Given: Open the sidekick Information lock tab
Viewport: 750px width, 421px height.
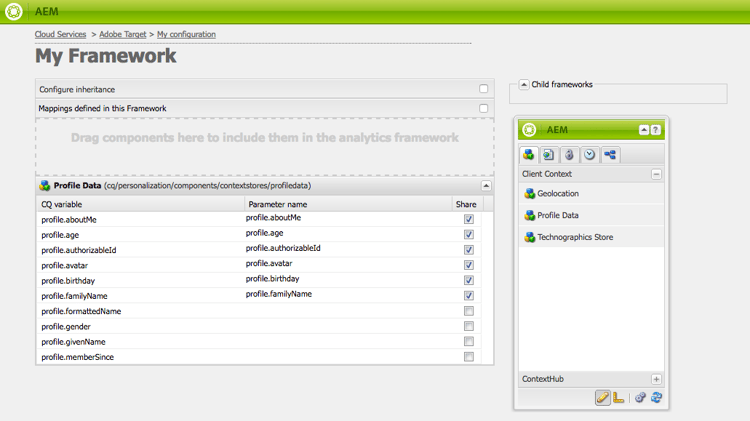Looking at the screenshot, I should click(x=569, y=155).
